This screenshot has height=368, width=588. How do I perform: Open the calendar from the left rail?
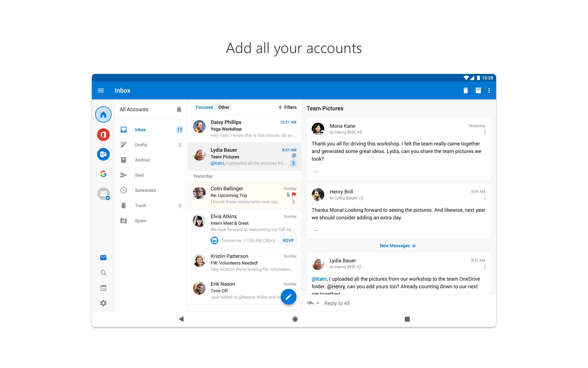tap(103, 288)
